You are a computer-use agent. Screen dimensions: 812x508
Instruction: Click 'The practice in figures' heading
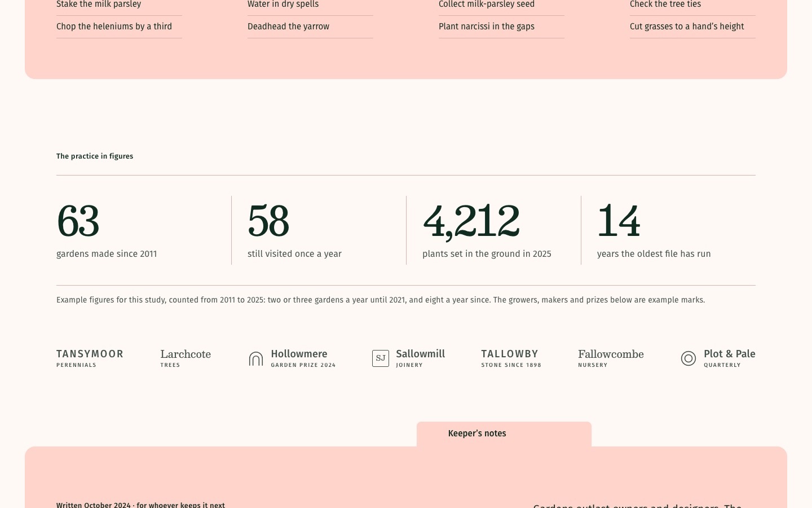(95, 156)
